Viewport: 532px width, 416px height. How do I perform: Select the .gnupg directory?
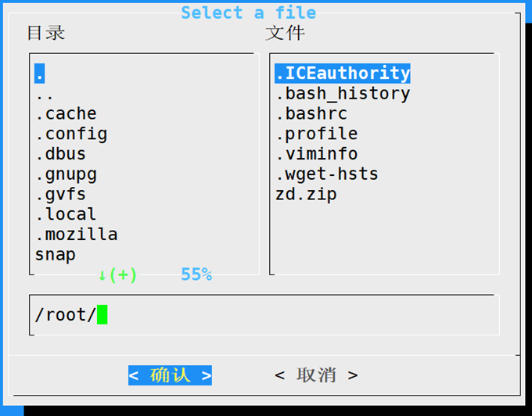[x=66, y=174]
